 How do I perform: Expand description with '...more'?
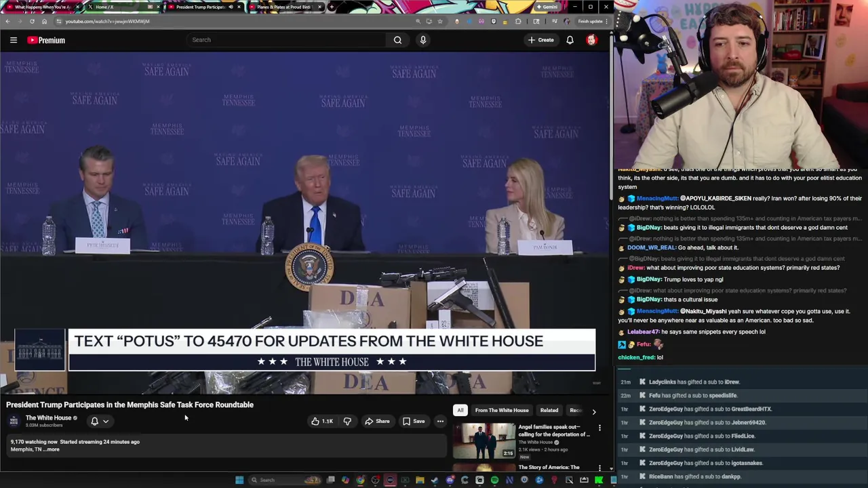click(52, 449)
